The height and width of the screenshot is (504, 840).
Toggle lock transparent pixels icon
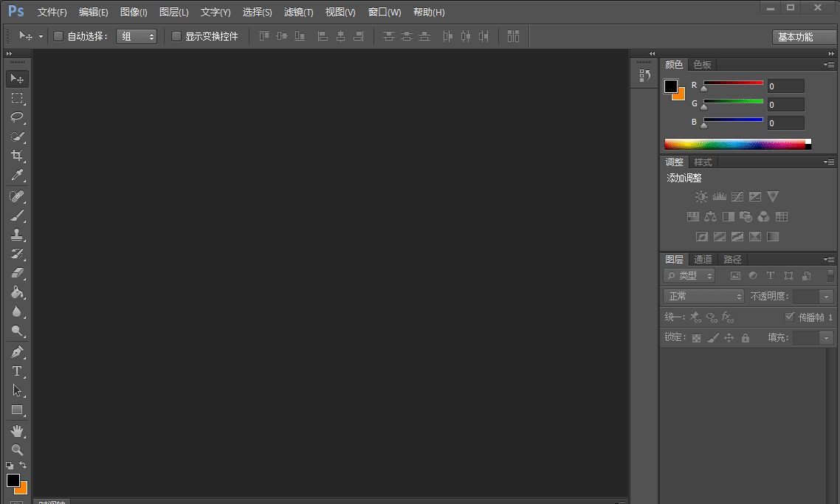[x=696, y=338]
